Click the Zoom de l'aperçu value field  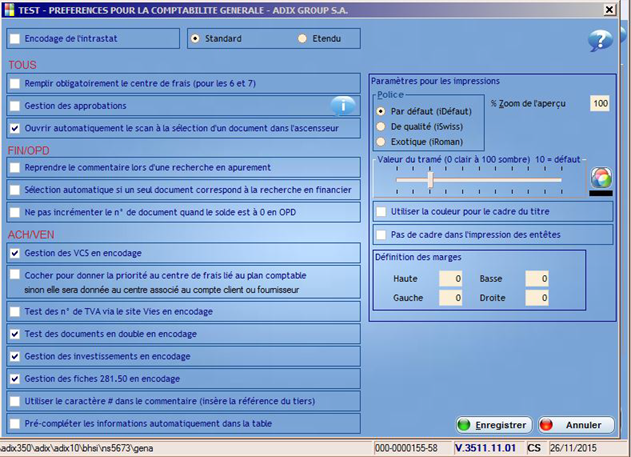coord(599,103)
